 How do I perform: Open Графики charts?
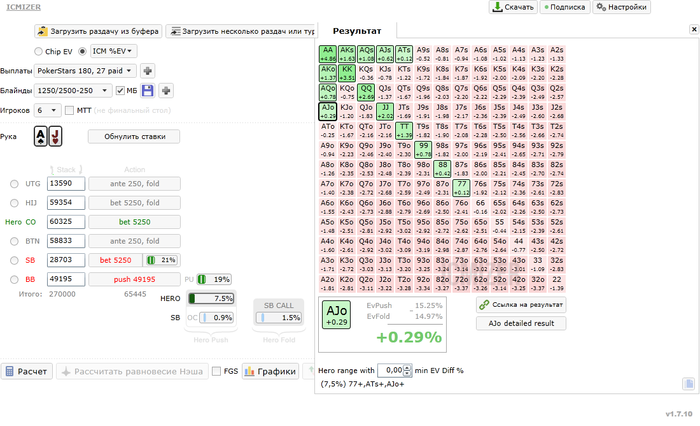271,372
